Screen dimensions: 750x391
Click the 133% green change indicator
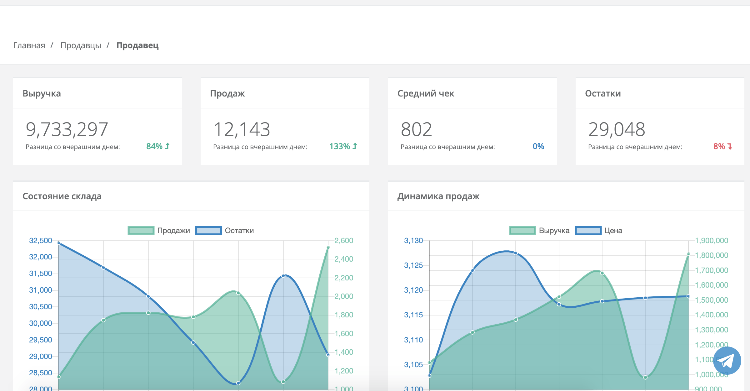[343, 146]
